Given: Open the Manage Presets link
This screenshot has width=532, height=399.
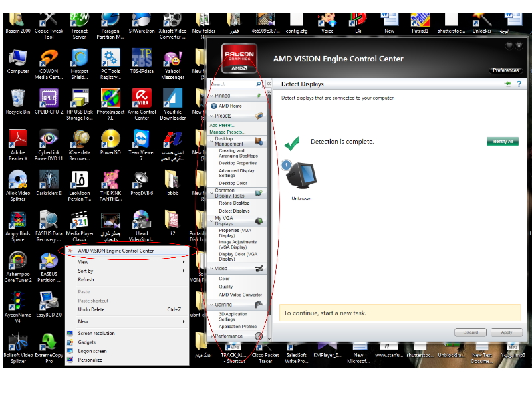Looking at the screenshot, I should pyautogui.click(x=227, y=132).
